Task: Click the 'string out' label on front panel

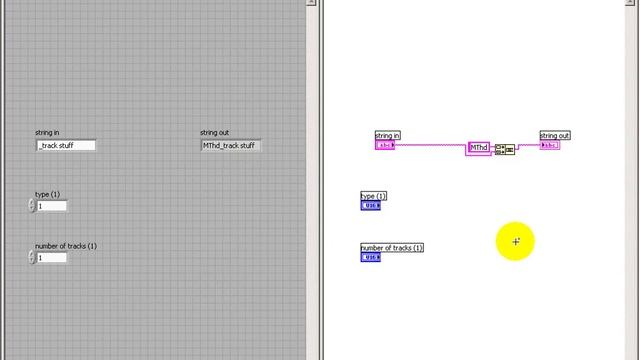Action: (214, 133)
